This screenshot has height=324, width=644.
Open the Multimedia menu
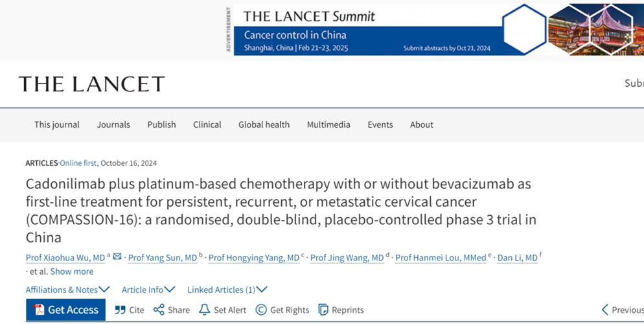tap(328, 124)
